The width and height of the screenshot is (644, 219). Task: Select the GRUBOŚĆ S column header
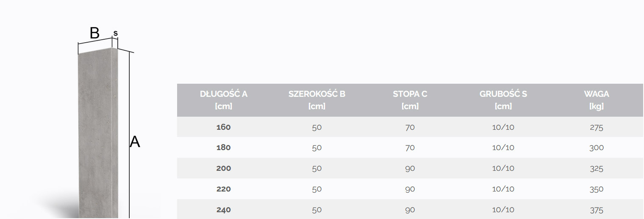tap(503, 100)
